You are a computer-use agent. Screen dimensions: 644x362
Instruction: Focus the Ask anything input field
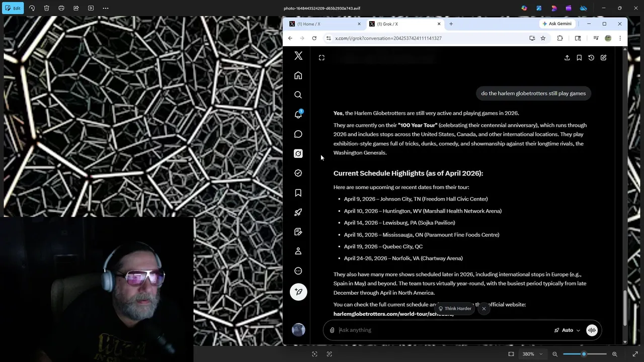point(443,330)
